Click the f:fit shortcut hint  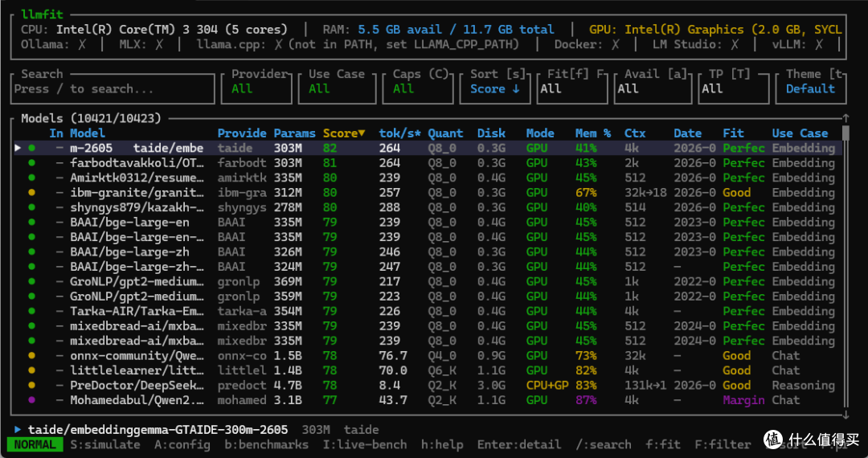pos(663,444)
